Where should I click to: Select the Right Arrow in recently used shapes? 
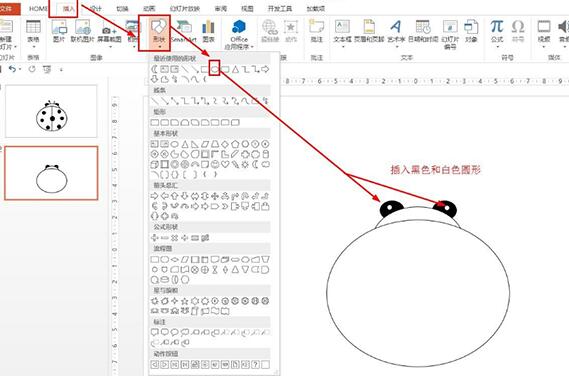265,69
